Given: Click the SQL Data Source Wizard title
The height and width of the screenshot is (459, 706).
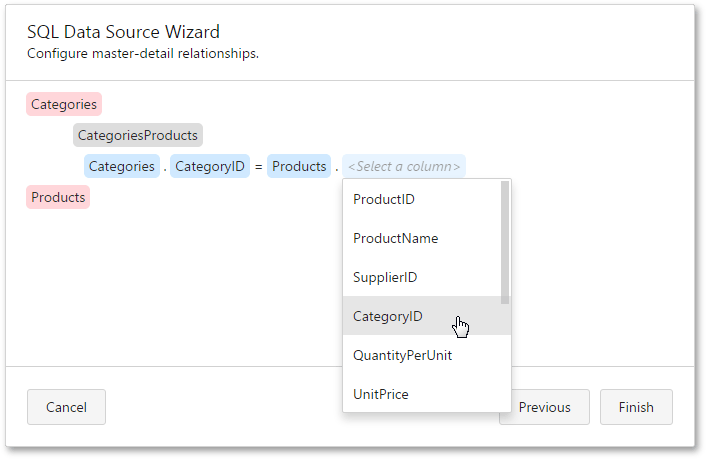Looking at the screenshot, I should (124, 33).
